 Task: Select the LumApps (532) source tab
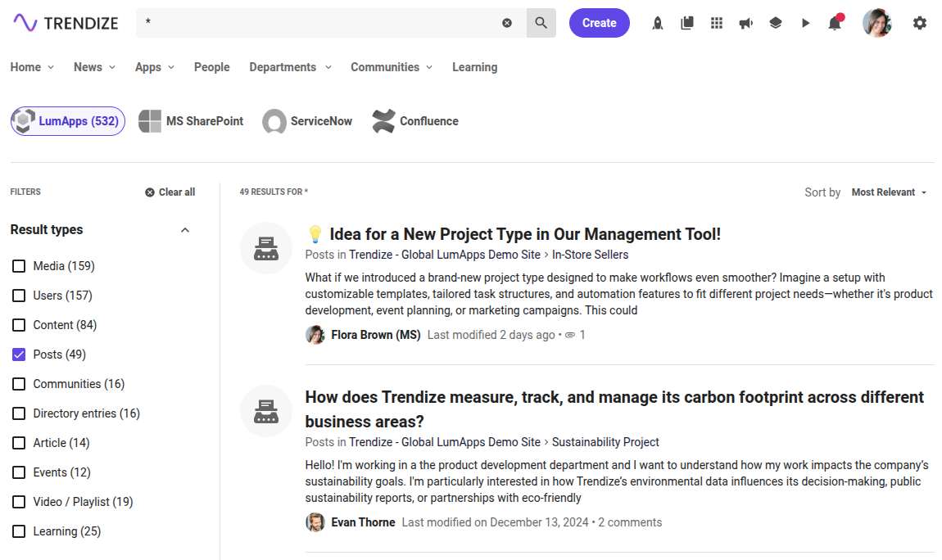68,121
